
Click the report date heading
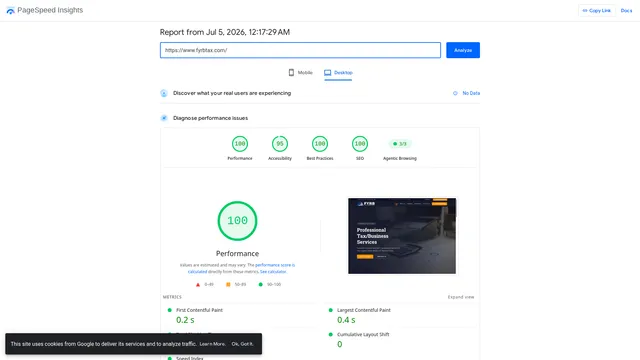tap(225, 32)
